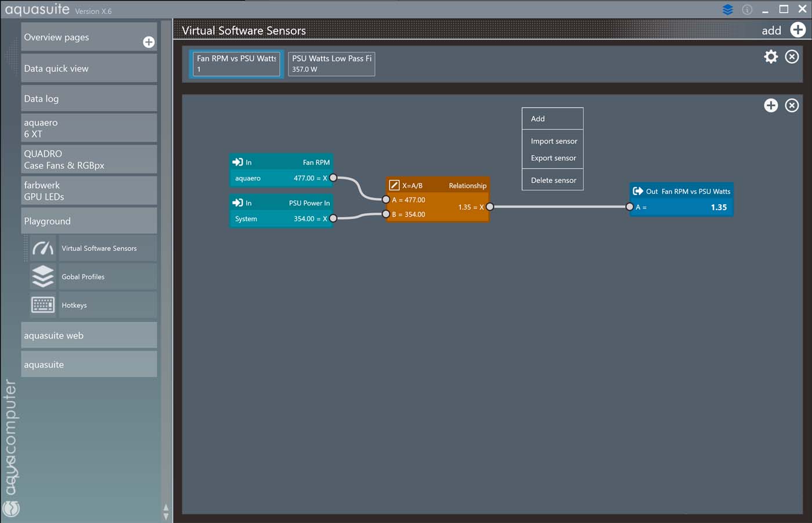This screenshot has height=523, width=812.
Task: Expand the Playground section
Action: click(x=89, y=221)
